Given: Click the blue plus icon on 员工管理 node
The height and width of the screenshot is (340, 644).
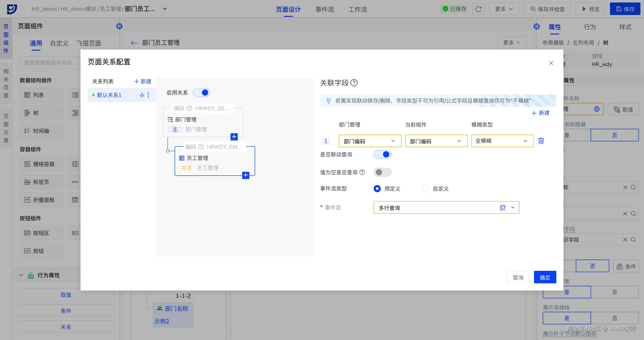Looking at the screenshot, I should coord(246,175).
